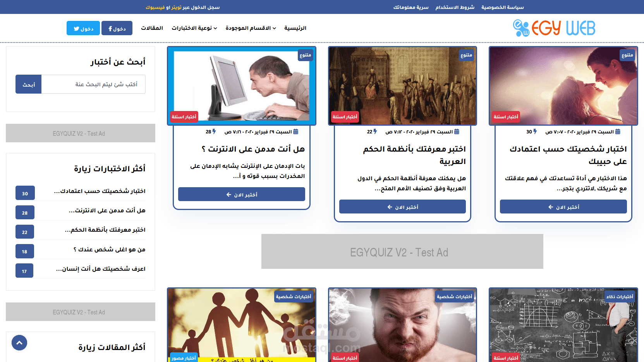Click the Twitter login button دخول

point(83,28)
